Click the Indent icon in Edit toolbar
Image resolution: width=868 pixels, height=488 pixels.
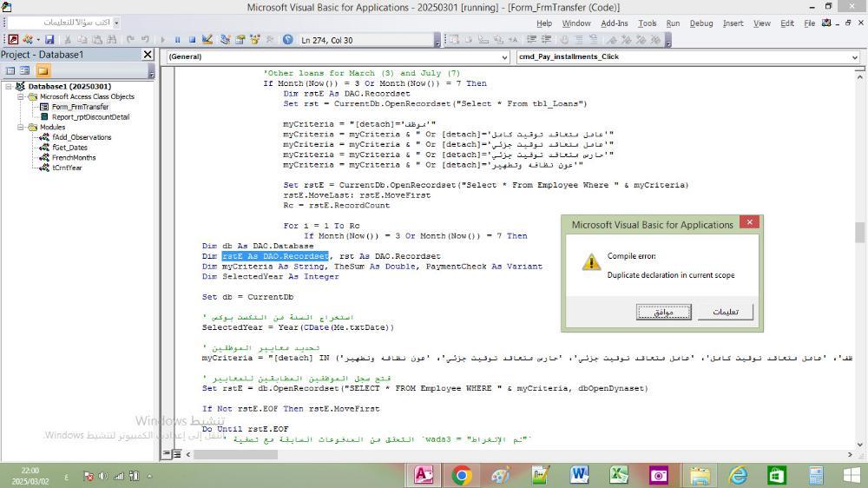tap(531, 40)
